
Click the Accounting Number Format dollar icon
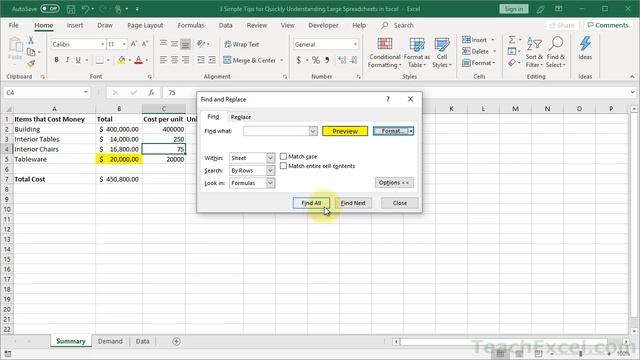pos(299,60)
